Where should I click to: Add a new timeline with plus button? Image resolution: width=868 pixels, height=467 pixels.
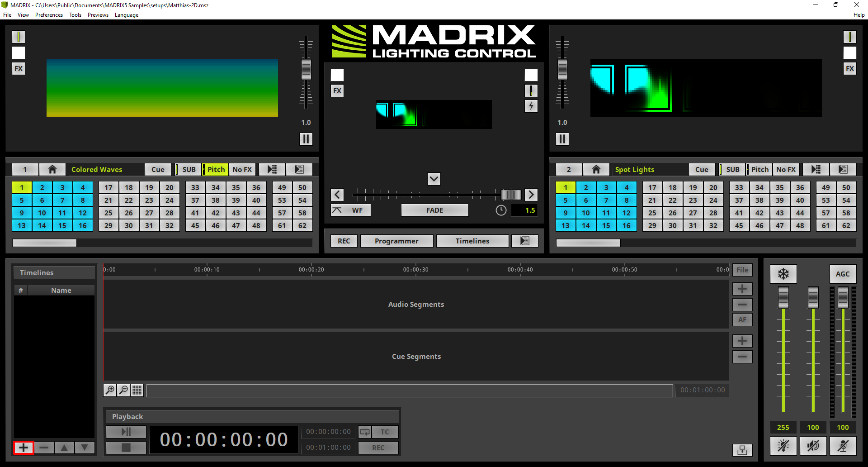coord(24,448)
